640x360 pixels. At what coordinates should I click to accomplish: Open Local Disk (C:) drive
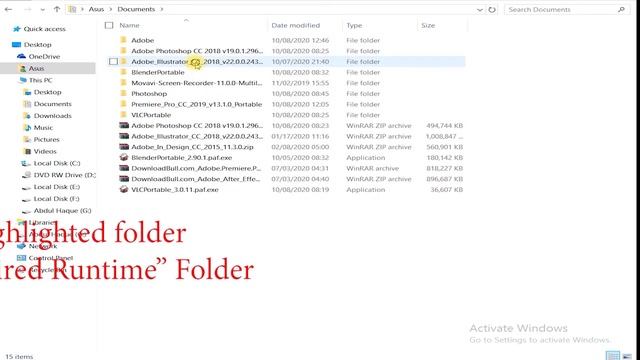point(57,163)
